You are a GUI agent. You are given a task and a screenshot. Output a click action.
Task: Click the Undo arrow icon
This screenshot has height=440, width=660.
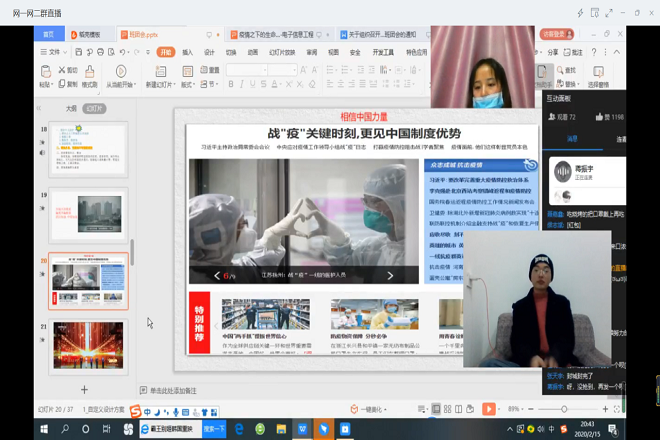click(122, 52)
